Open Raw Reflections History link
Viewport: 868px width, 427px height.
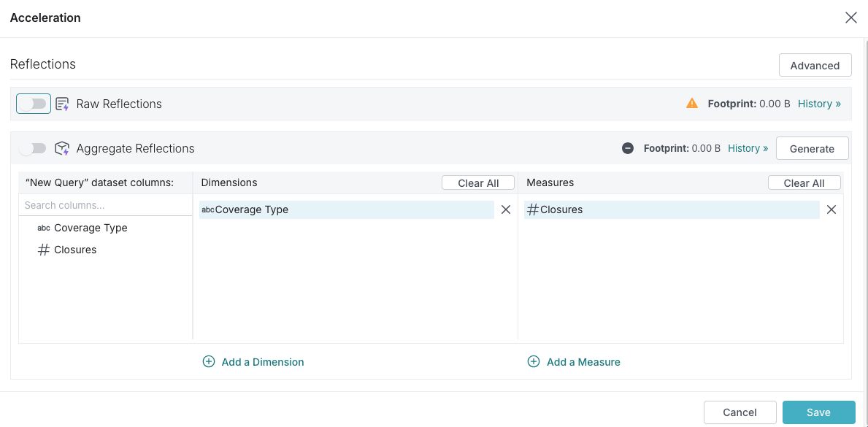[819, 104]
